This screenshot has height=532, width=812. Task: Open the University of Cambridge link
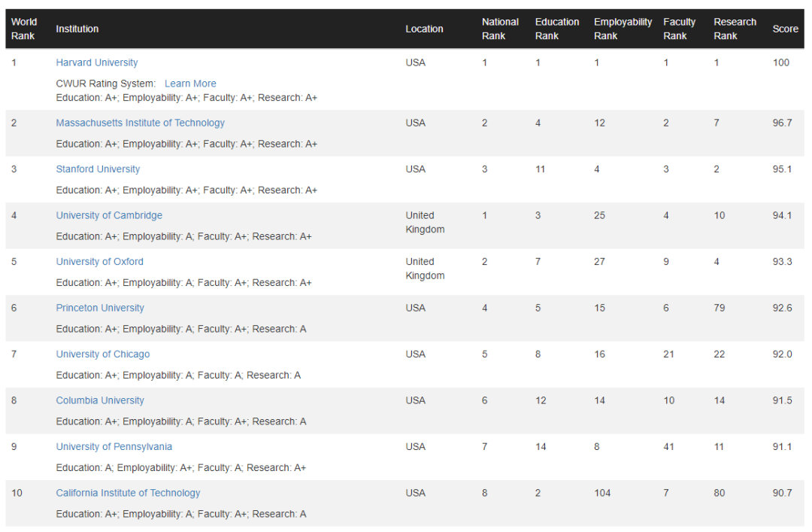[x=109, y=215]
